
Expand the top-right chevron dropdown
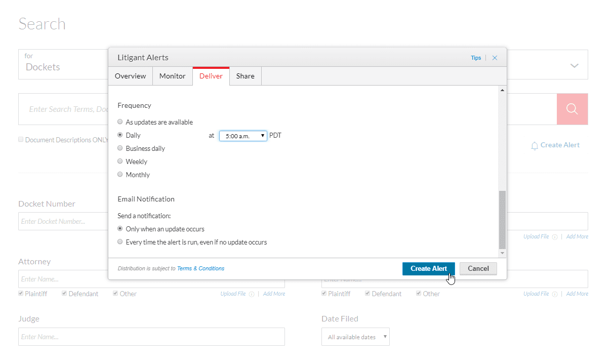click(574, 66)
